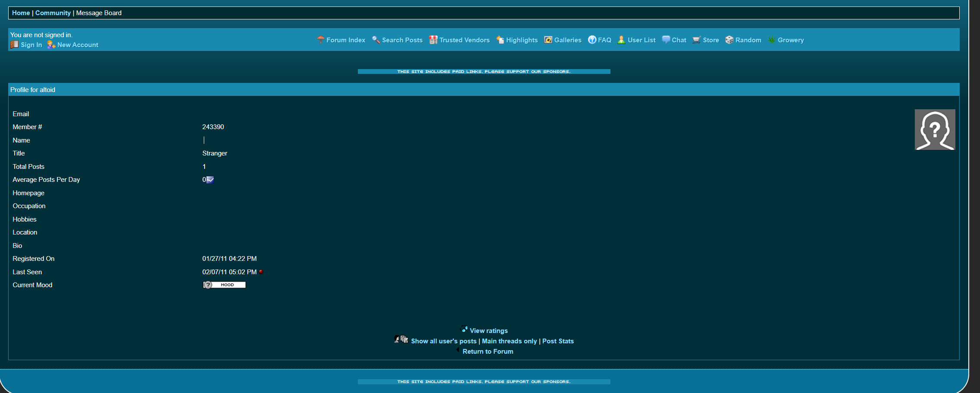Return to Forum
Image resolution: width=980 pixels, height=393 pixels.
pos(488,352)
